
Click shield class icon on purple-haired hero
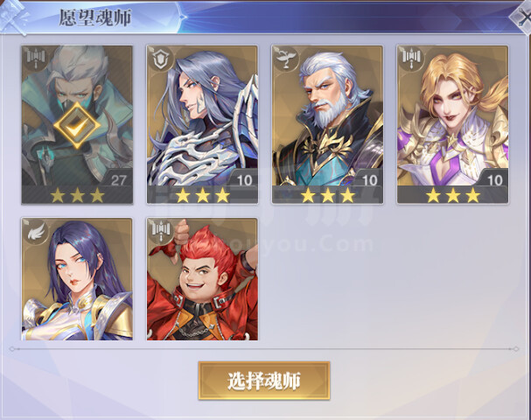click(x=161, y=59)
